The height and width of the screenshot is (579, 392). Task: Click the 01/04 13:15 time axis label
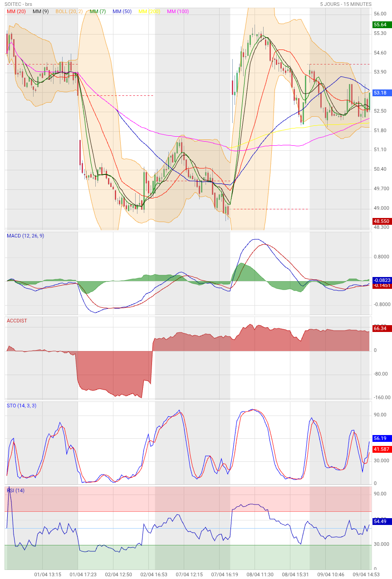pyautogui.click(x=48, y=575)
